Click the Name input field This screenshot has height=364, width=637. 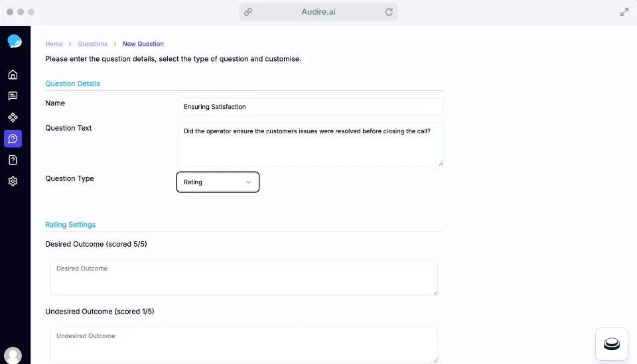[311, 107]
